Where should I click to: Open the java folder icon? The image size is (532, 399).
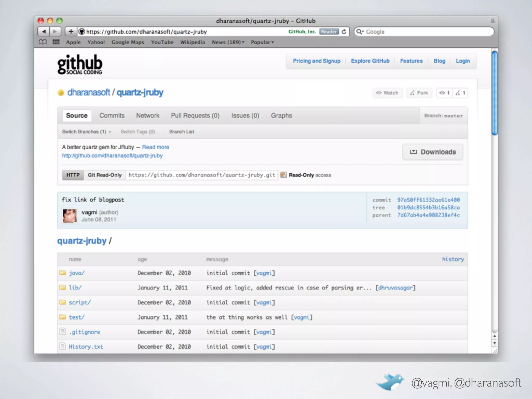62,273
